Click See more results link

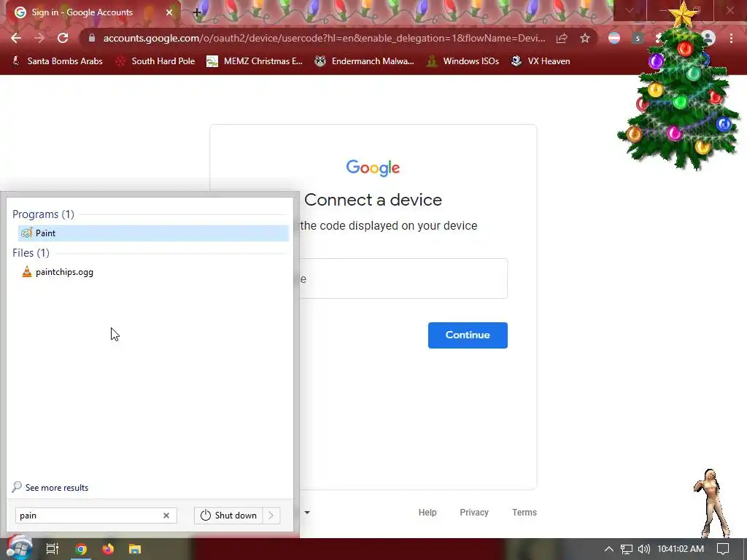(50, 487)
